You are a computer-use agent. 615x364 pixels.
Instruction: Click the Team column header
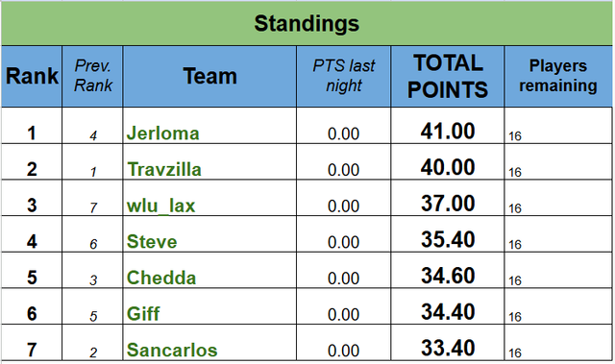(209, 76)
